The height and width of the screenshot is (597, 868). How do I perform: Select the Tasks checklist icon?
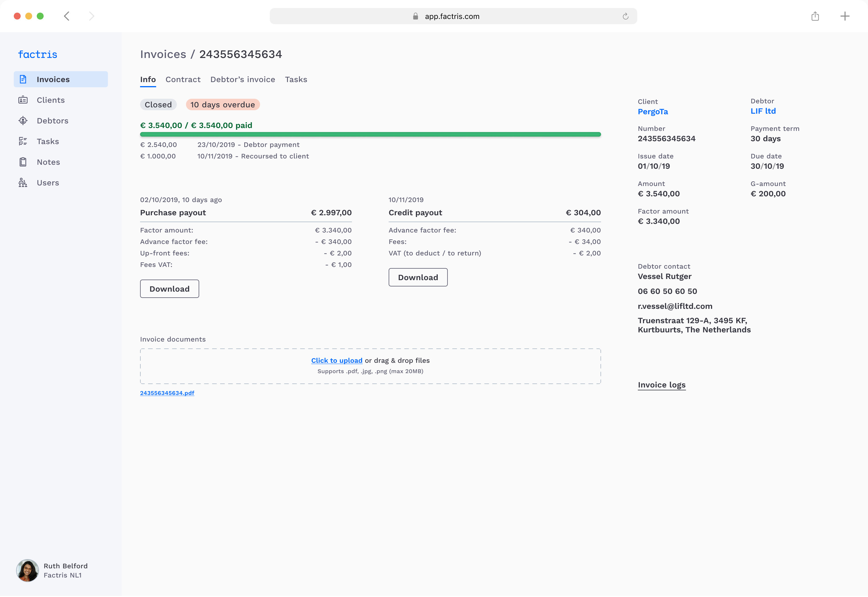click(23, 141)
